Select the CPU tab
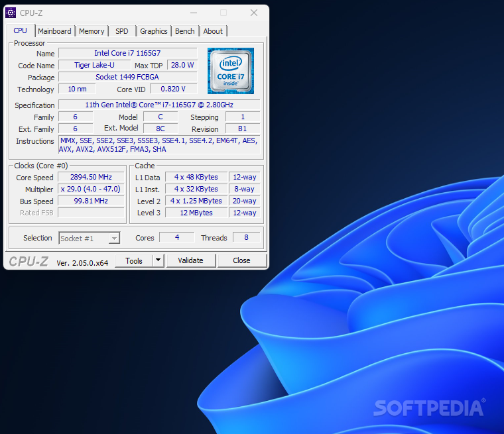Image resolution: width=504 pixels, height=434 pixels. coord(21,30)
